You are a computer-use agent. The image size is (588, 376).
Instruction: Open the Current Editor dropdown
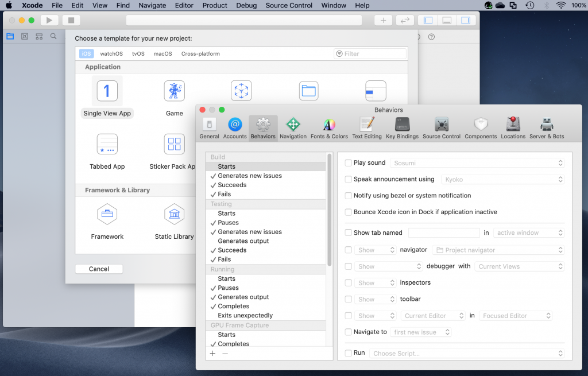click(433, 316)
